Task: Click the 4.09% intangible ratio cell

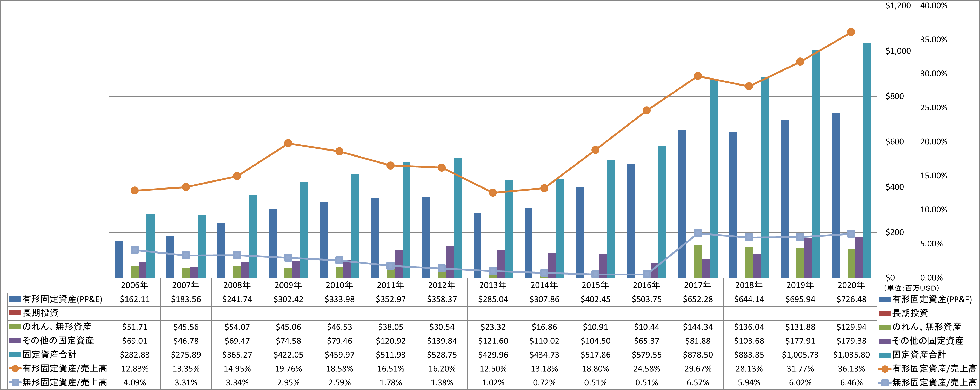Action: click(135, 382)
